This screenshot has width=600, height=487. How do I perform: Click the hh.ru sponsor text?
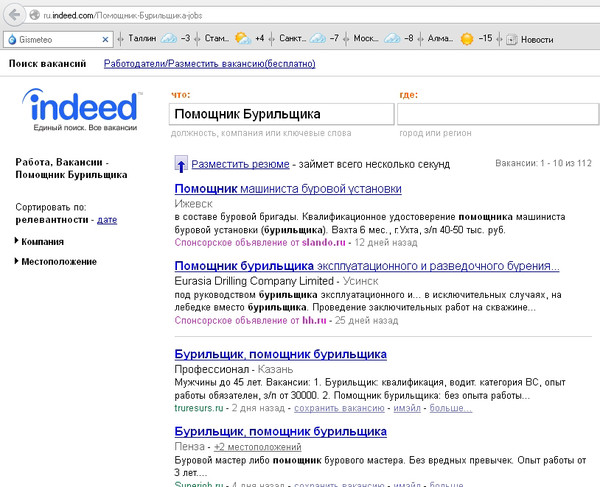315,320
